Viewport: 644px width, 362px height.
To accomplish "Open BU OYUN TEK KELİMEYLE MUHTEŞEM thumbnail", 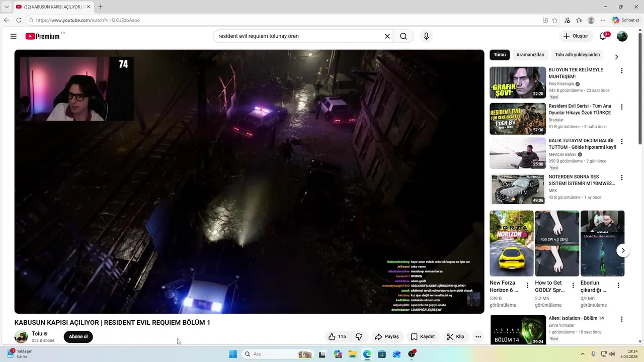I will click(x=518, y=82).
